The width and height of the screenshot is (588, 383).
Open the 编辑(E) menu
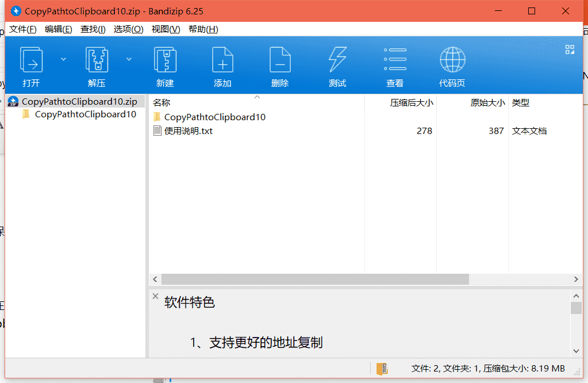58,29
